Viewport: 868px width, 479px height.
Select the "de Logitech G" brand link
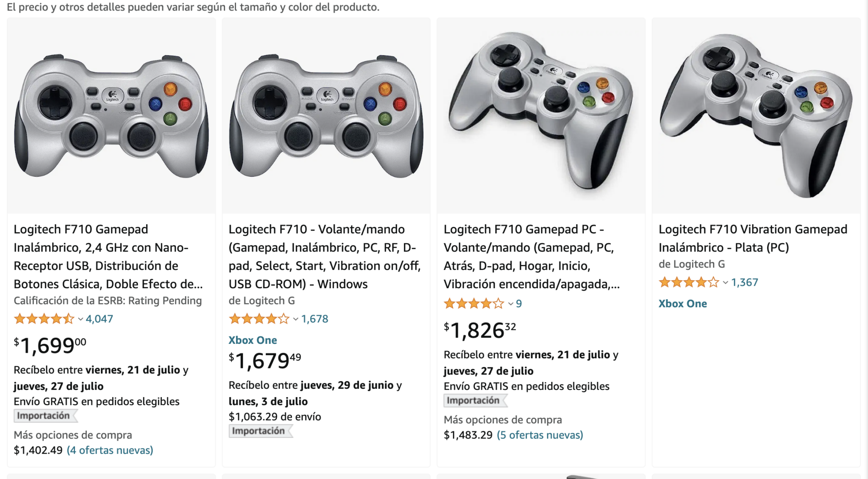(260, 301)
